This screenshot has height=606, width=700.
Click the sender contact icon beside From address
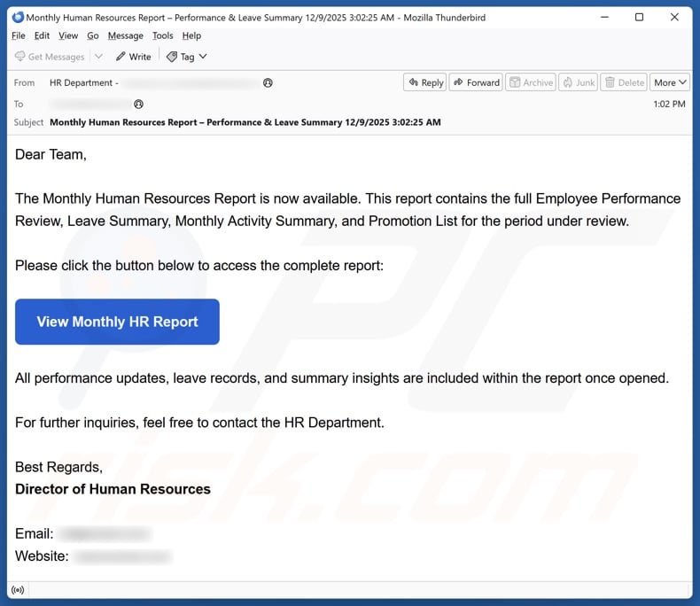pyautogui.click(x=268, y=82)
